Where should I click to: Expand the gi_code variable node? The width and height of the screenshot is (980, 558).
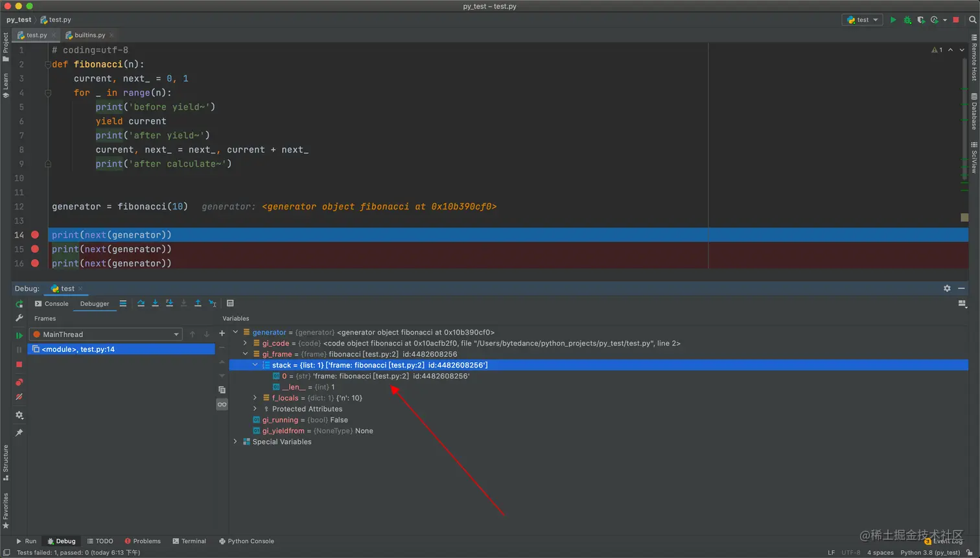click(x=245, y=343)
